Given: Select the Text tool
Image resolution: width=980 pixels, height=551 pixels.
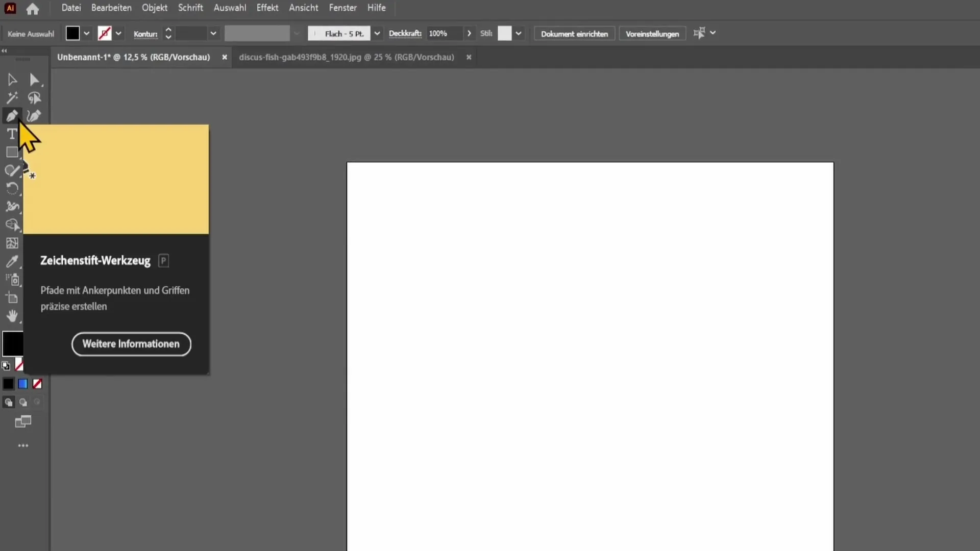Looking at the screenshot, I should [x=11, y=133].
